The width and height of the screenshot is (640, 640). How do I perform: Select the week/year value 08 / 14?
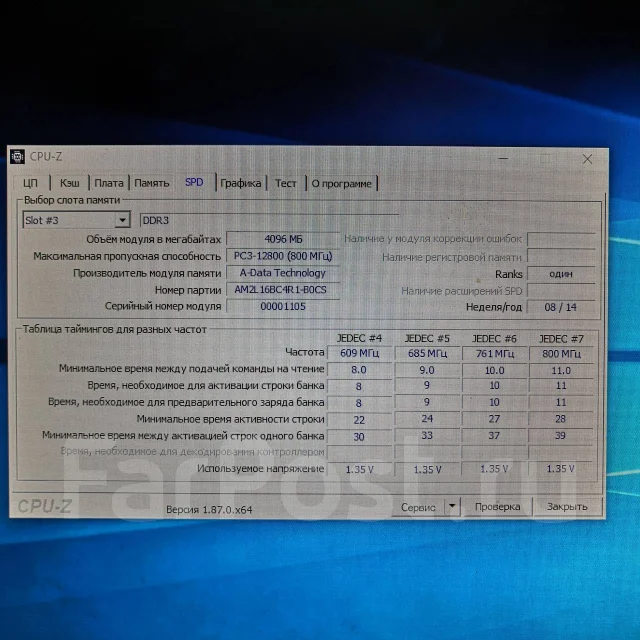pyautogui.click(x=561, y=307)
